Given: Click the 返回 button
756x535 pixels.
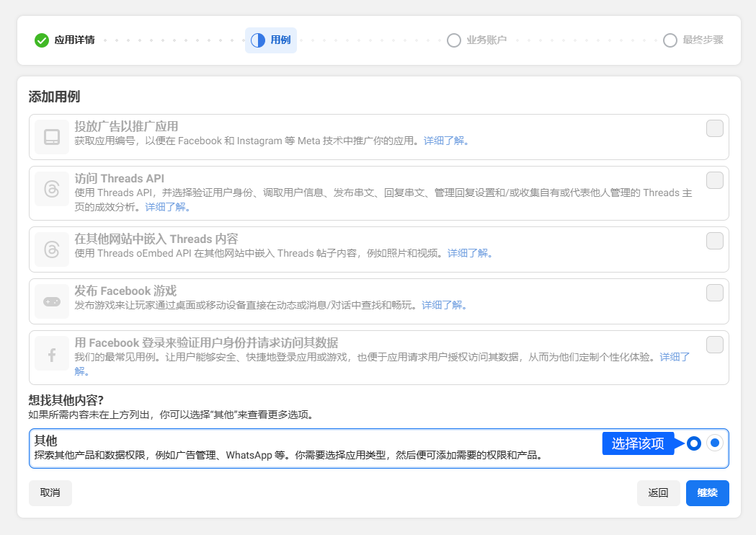Looking at the screenshot, I should click(x=658, y=493).
